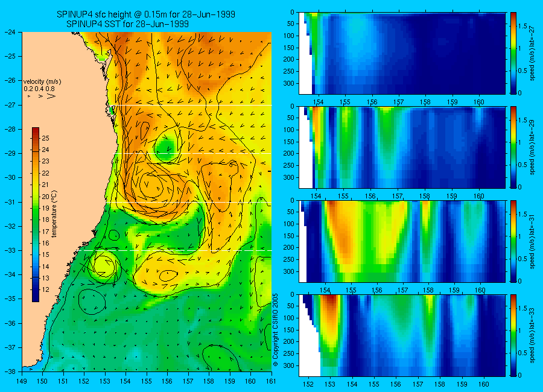Click the '-27' latitude tick on the map
The height and width of the screenshot is (392, 543).
(10, 105)
